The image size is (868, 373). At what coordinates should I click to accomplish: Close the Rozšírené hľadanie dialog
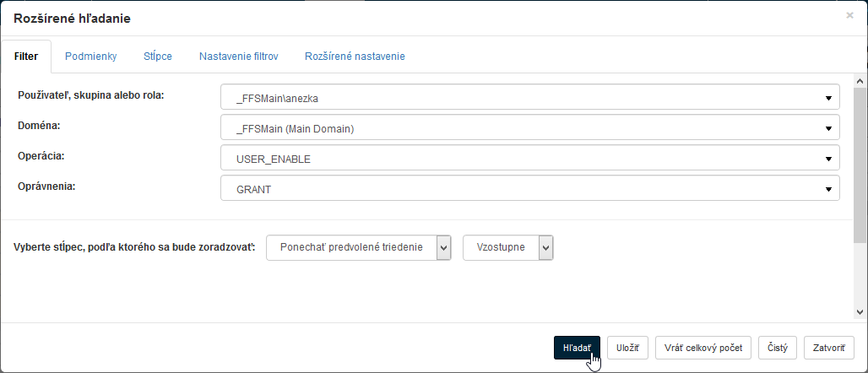pos(849,15)
